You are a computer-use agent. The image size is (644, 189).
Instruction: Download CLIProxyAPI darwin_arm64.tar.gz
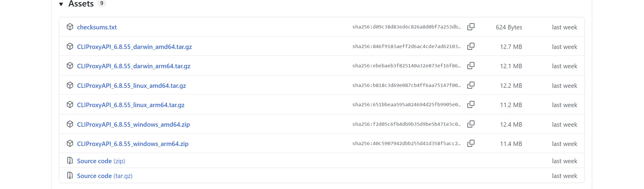tap(134, 66)
